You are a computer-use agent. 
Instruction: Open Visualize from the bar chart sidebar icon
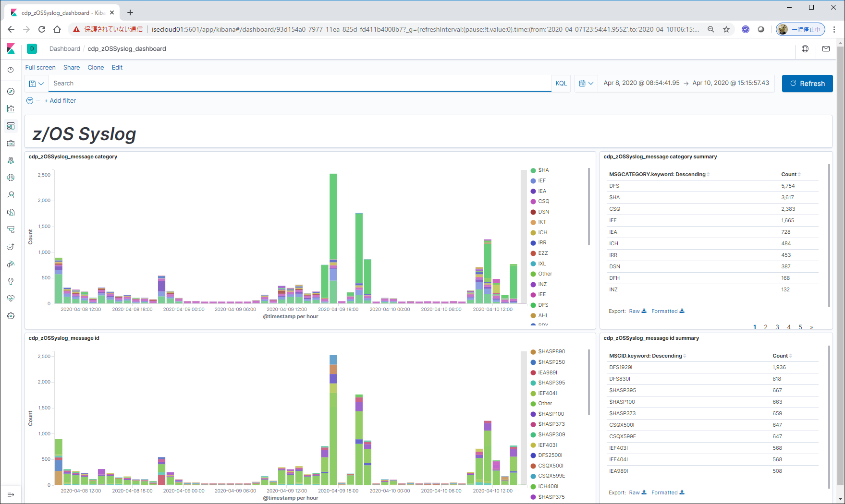[11, 108]
